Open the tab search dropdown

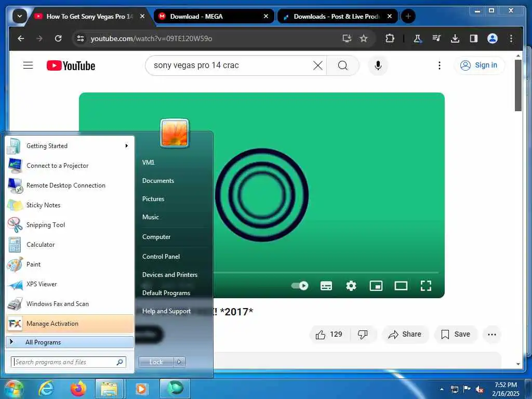(20, 16)
